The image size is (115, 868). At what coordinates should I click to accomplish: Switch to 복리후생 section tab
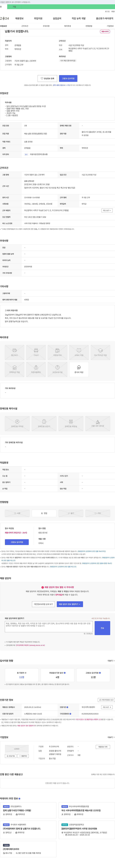[x=67, y=26]
